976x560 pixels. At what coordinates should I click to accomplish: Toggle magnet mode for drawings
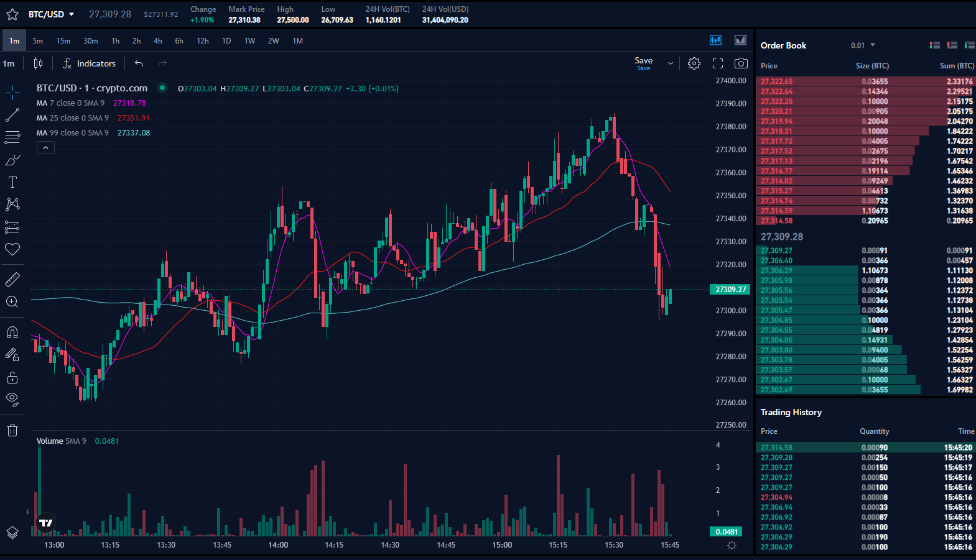tap(12, 333)
